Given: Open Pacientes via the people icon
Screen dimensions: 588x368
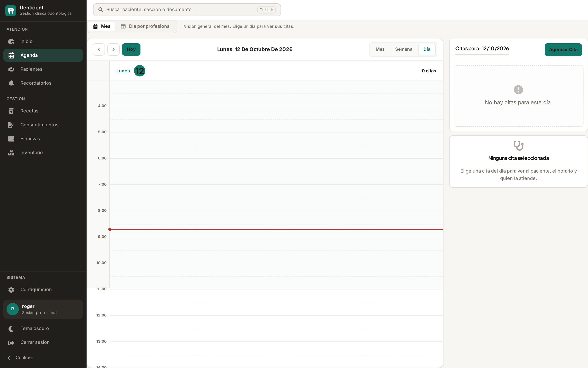Looking at the screenshot, I should tap(11, 69).
